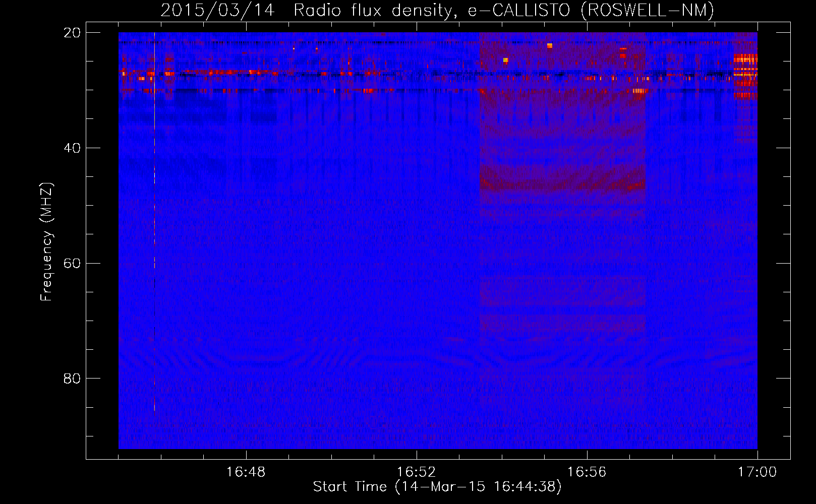Click the 17:00 time tick label
The height and width of the screenshot is (504, 816).
point(757,472)
